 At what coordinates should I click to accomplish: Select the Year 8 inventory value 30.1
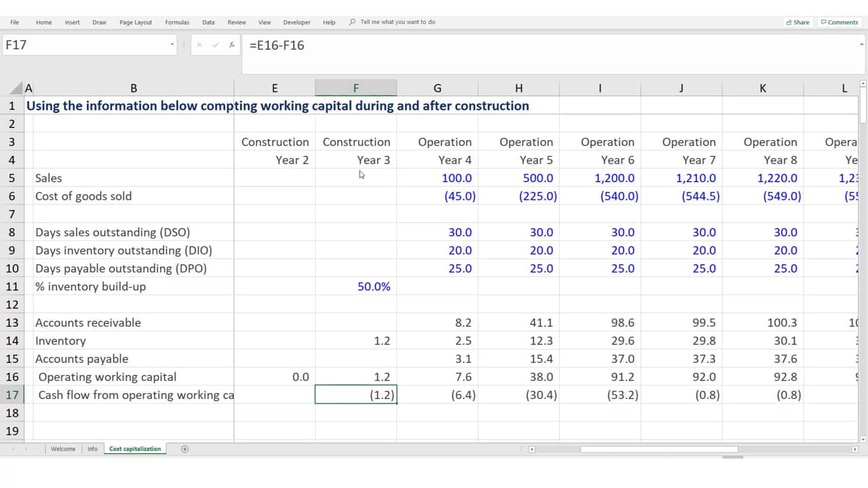763,341
